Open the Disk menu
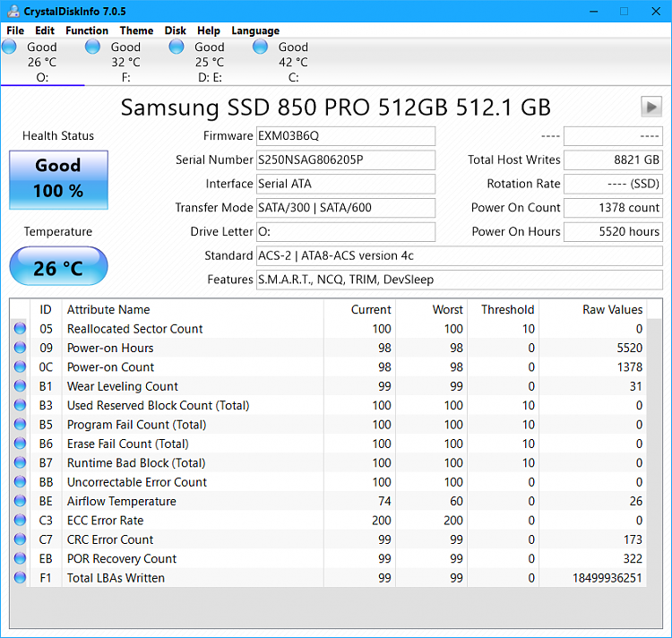672x638 pixels. [176, 30]
